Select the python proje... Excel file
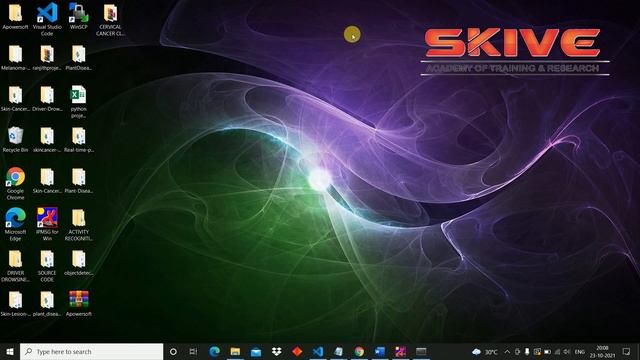Viewport: 640px width, 360px height. click(78, 102)
